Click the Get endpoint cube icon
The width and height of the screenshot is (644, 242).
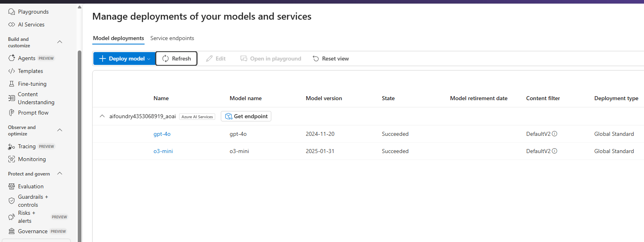click(x=228, y=116)
